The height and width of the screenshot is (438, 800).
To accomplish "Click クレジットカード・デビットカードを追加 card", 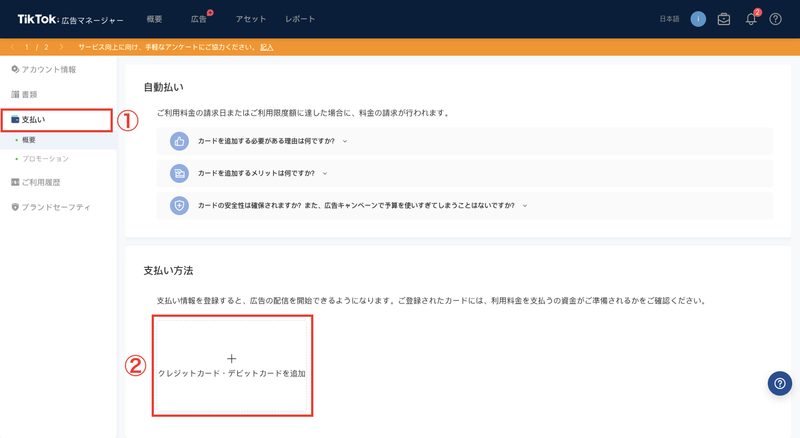I will click(232, 366).
